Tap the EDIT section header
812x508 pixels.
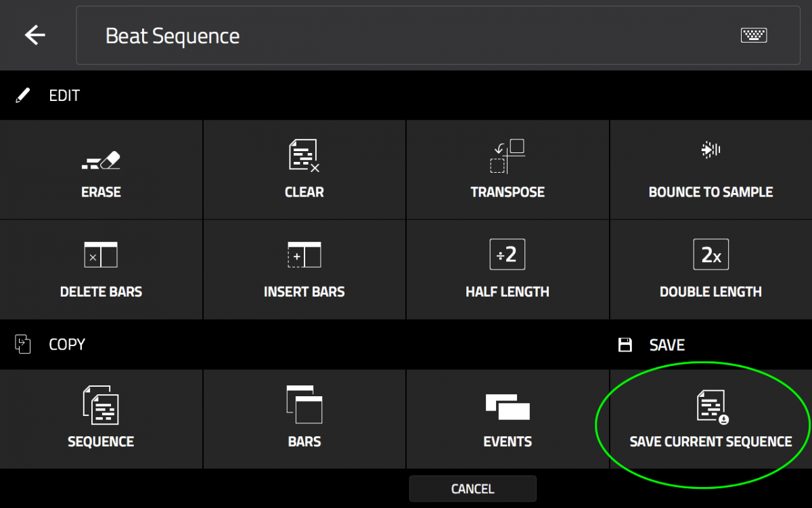pyautogui.click(x=64, y=96)
